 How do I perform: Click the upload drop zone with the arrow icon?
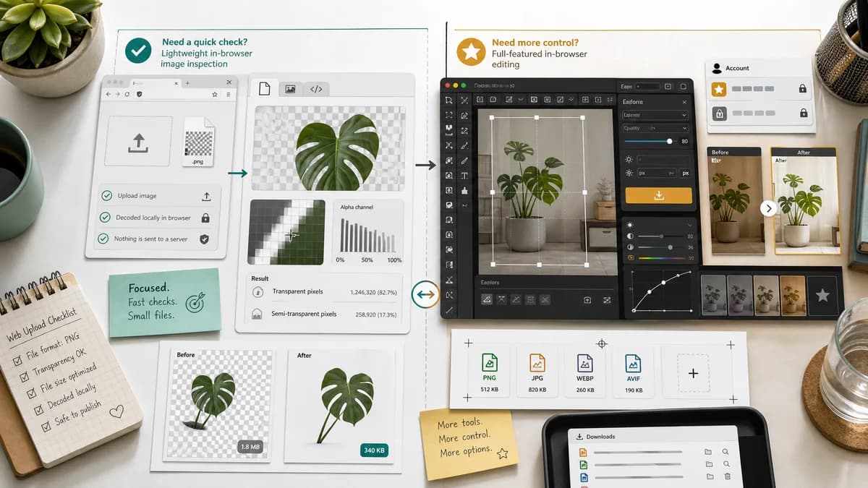point(138,142)
